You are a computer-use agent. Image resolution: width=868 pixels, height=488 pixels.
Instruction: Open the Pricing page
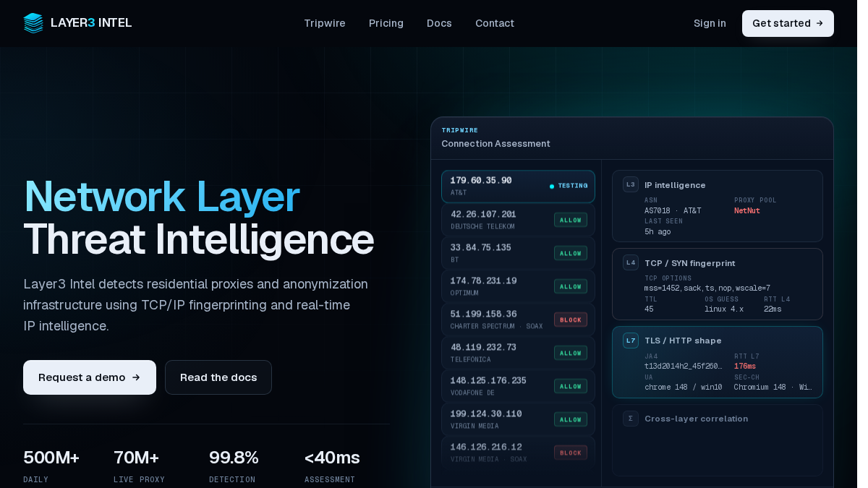(x=386, y=23)
